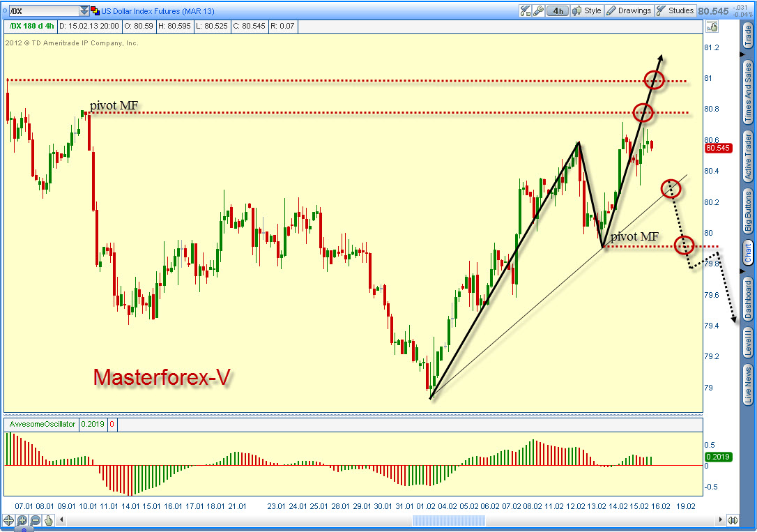
Task: Click the zoom in magnifier icon
Action: click(x=22, y=520)
